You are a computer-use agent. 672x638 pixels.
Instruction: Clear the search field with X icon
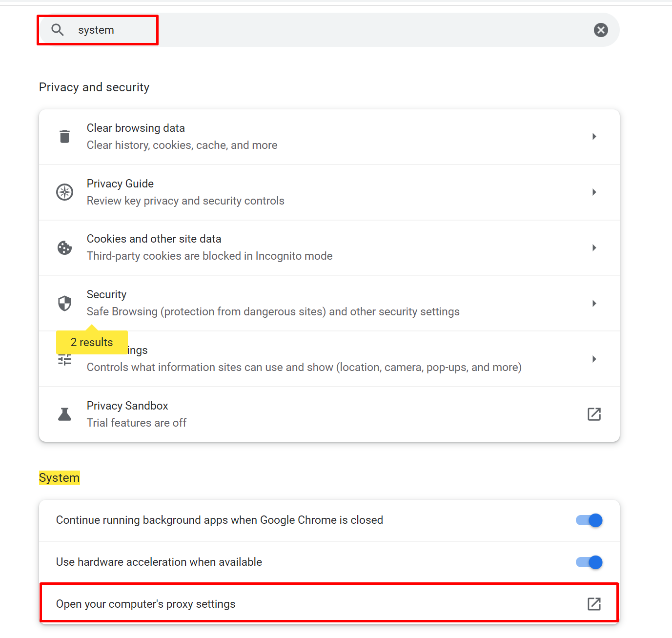[601, 30]
